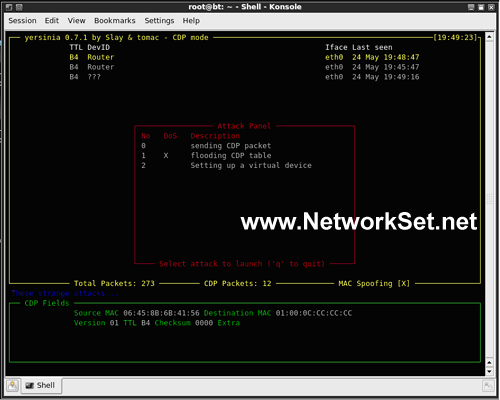Click the highlighted B4 Router entry
Viewport: 500px width, 400px height.
pos(244,57)
